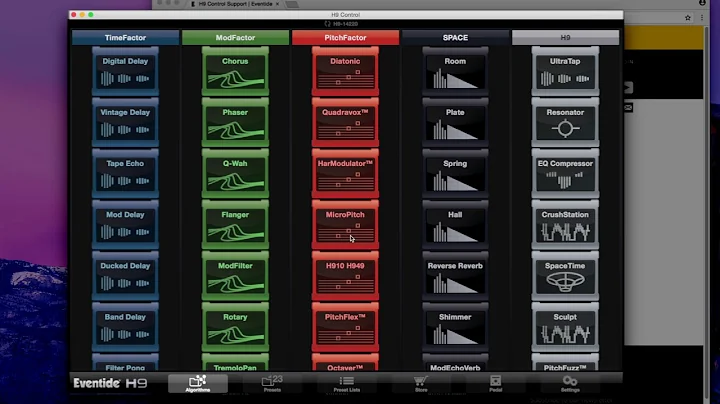Viewport: 720px width, 404px height.
Task: Select the Spring reverb algorithm
Action: click(455, 174)
